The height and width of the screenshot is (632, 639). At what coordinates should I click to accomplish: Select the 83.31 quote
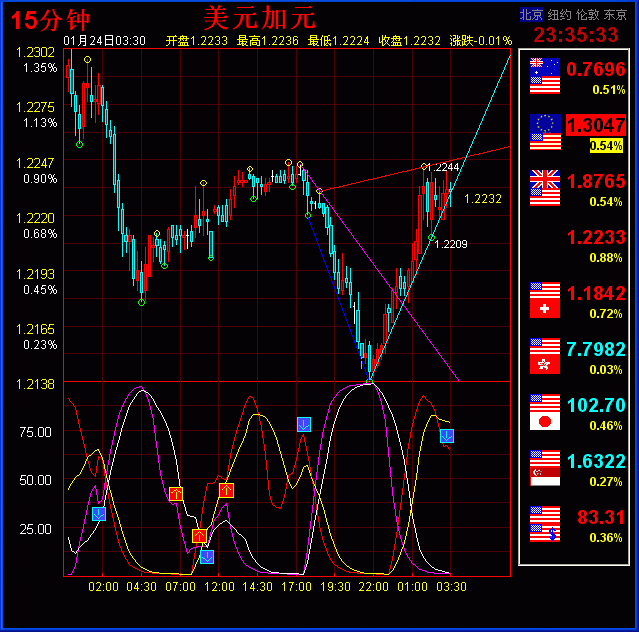coord(601,517)
